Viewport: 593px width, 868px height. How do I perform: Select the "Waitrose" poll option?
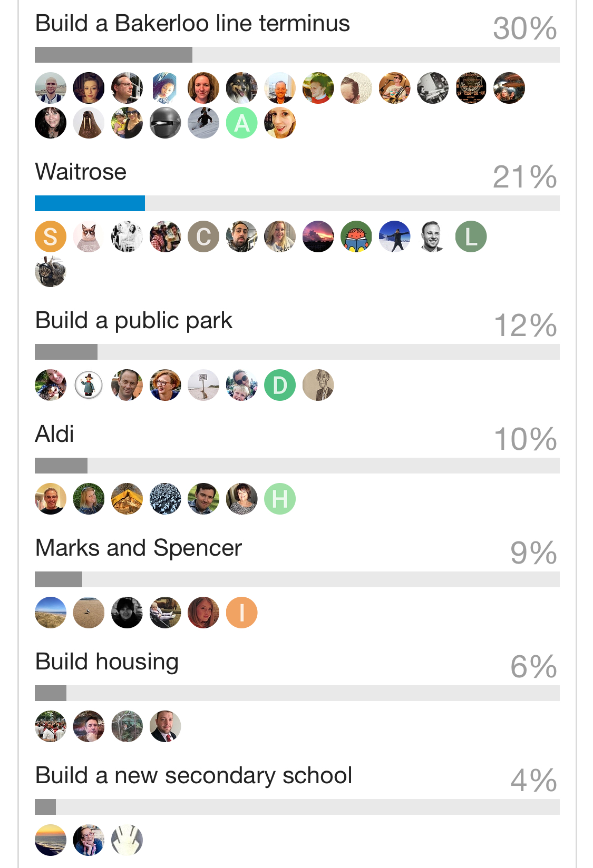click(81, 172)
